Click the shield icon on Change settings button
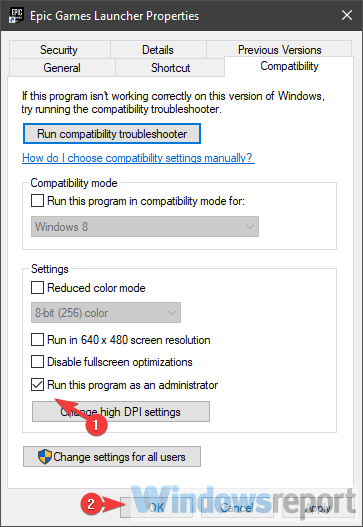 pyautogui.click(x=45, y=456)
